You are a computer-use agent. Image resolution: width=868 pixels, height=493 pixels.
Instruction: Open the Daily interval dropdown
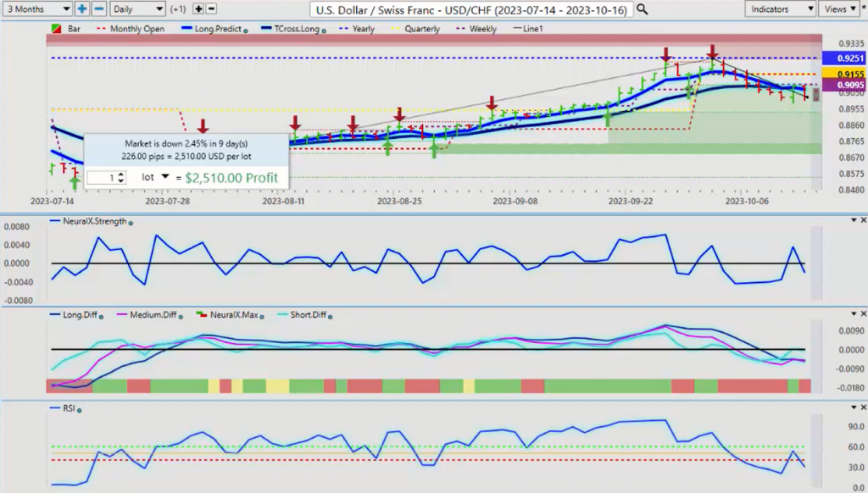pos(136,8)
